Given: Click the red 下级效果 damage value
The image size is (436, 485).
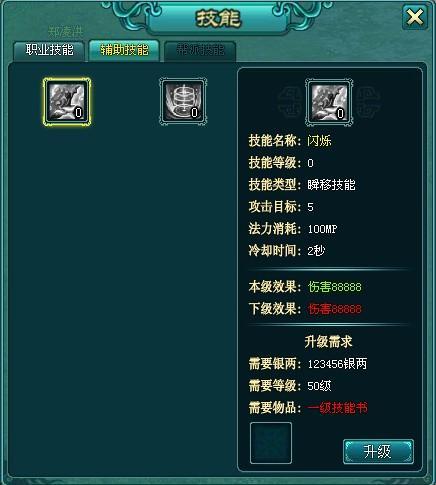Looking at the screenshot, I should tap(335, 309).
